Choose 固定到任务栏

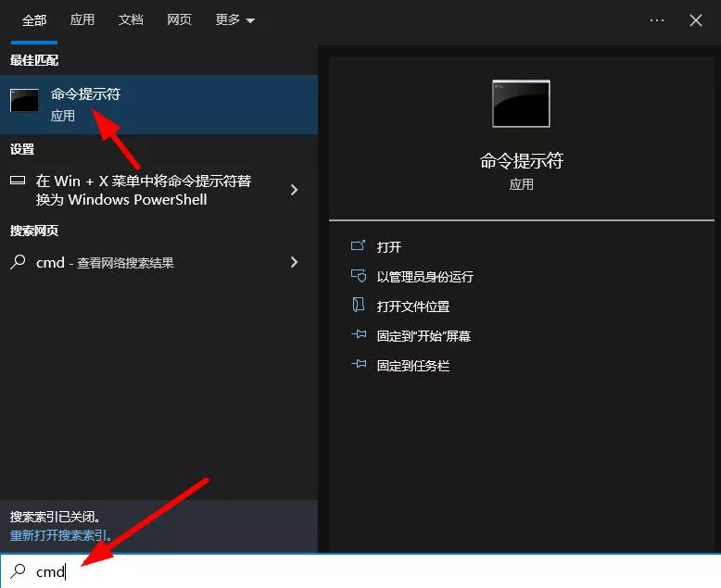click(413, 366)
